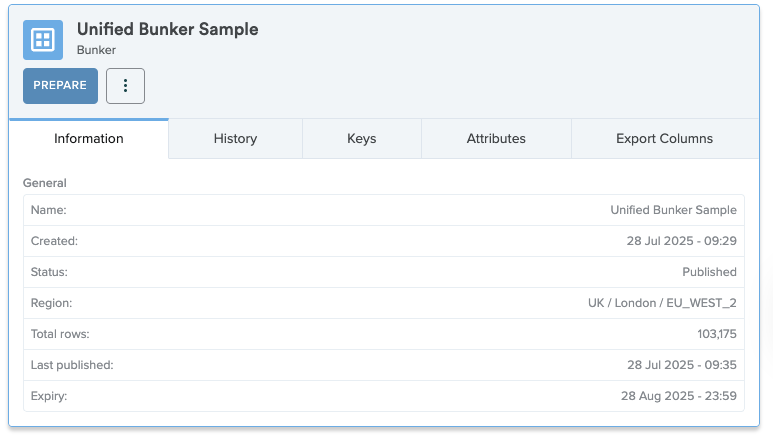This screenshot has height=445, width=773.
Task: Click the Bunker subtitle under the title
Action: pos(97,50)
